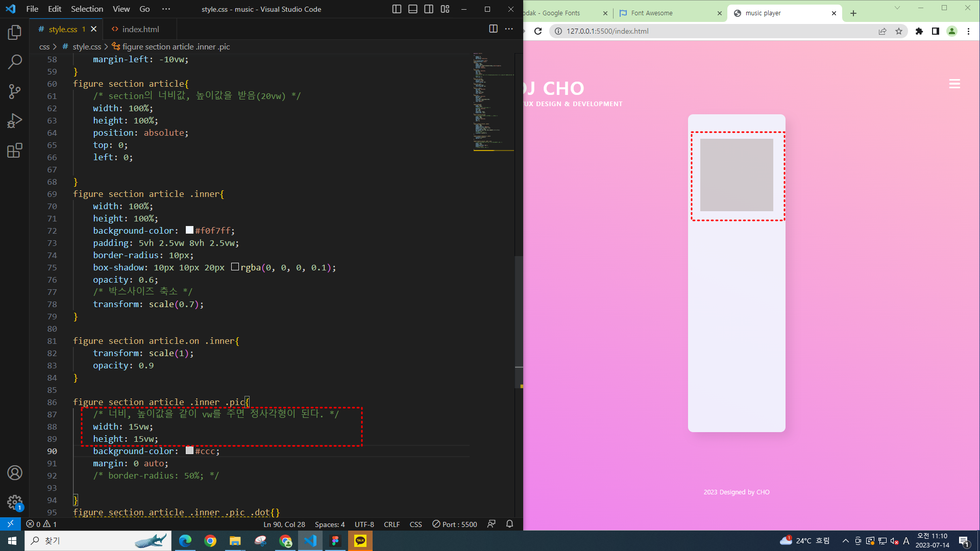Open the hamburger menu on web page

click(x=954, y=84)
